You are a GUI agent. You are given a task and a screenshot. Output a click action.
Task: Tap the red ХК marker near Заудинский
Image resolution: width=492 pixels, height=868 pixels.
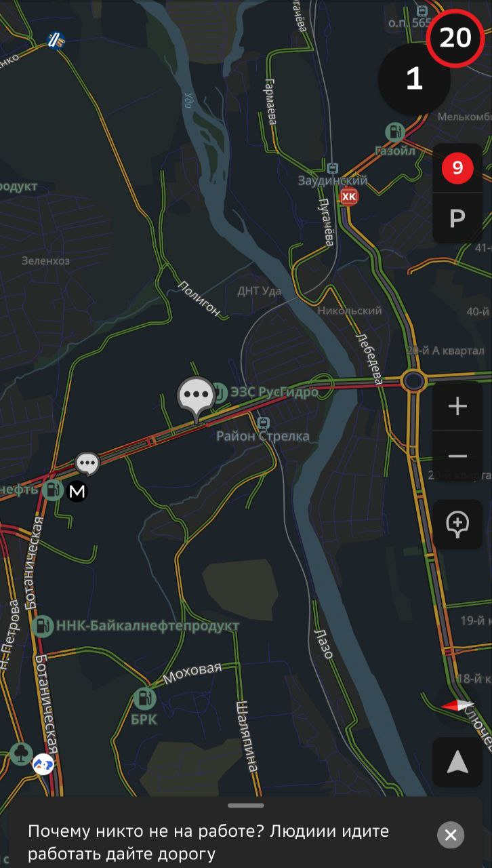click(348, 197)
